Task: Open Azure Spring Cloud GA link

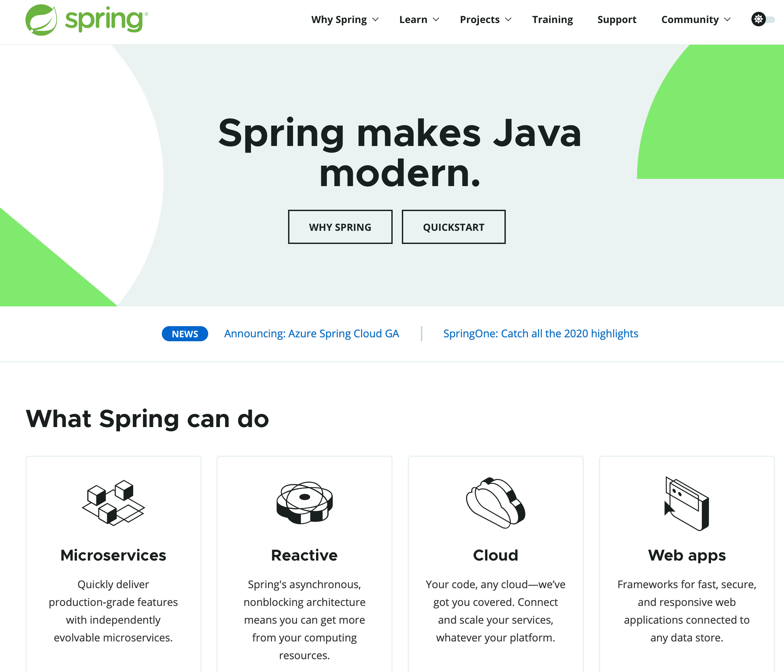Action: tap(311, 334)
